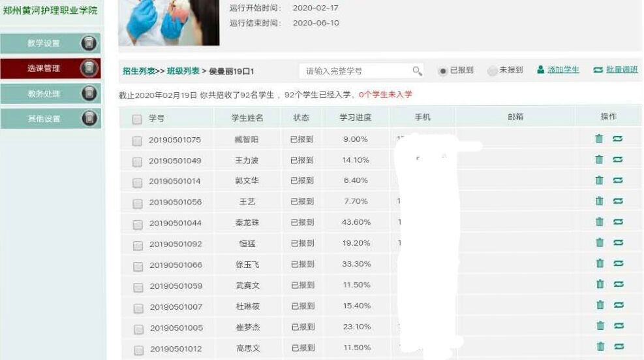Choose the 未报到 radio filter
This screenshot has width=644, height=360.
pos(492,71)
